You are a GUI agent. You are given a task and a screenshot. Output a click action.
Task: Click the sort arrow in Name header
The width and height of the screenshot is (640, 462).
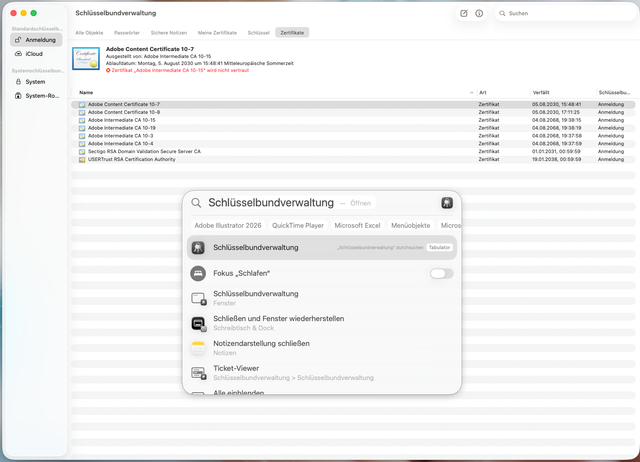471,93
